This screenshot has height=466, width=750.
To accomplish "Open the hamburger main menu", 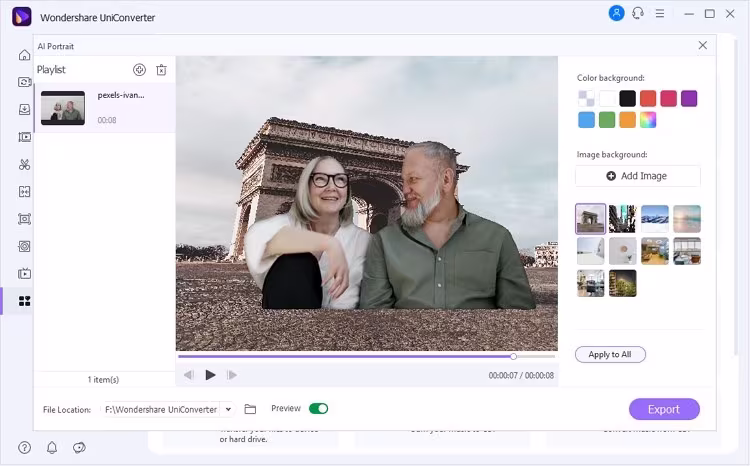I will 660,14.
